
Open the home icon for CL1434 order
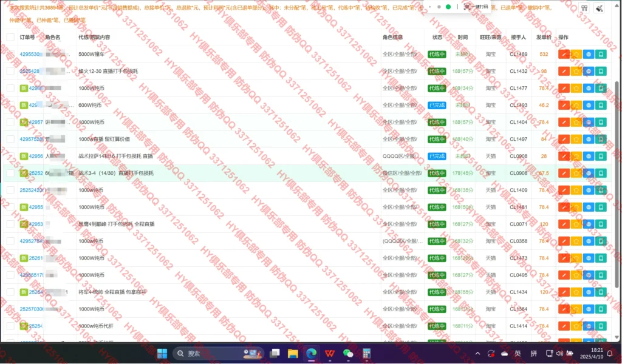click(x=576, y=292)
